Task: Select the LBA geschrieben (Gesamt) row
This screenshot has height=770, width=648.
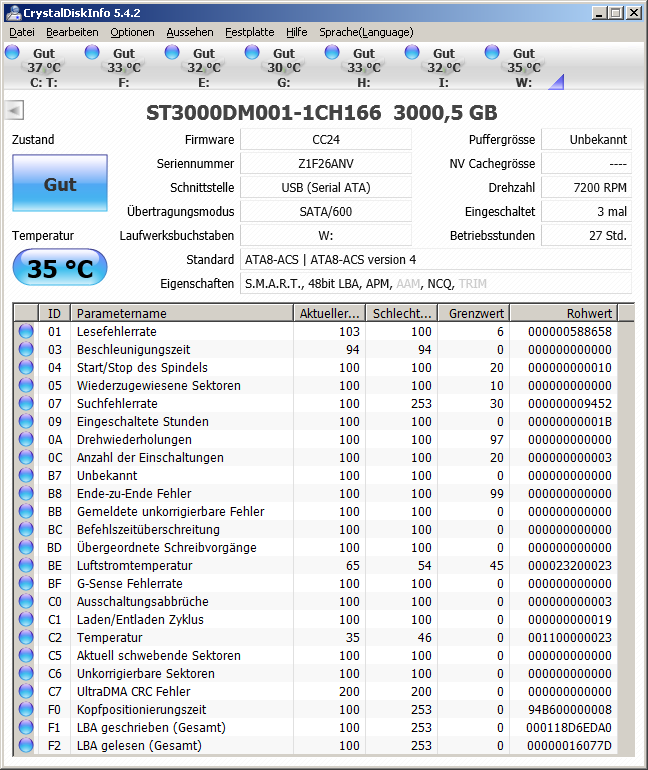Action: click(316, 727)
